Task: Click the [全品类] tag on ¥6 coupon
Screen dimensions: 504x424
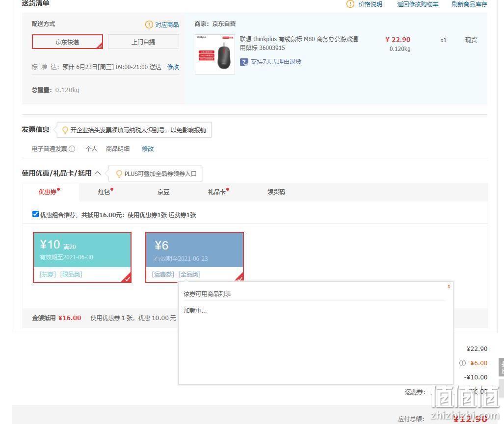Action: pos(189,274)
